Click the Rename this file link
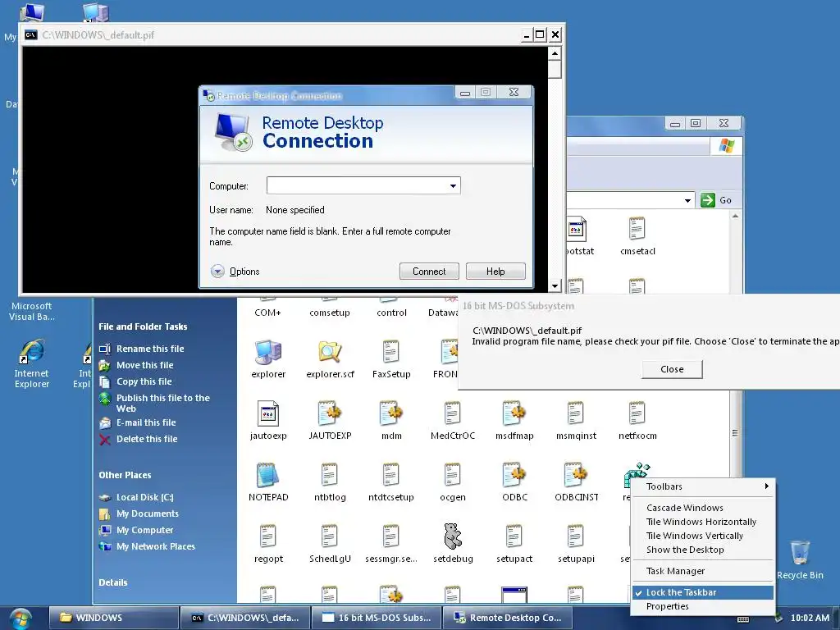Image resolution: width=840 pixels, height=630 pixels. [150, 349]
